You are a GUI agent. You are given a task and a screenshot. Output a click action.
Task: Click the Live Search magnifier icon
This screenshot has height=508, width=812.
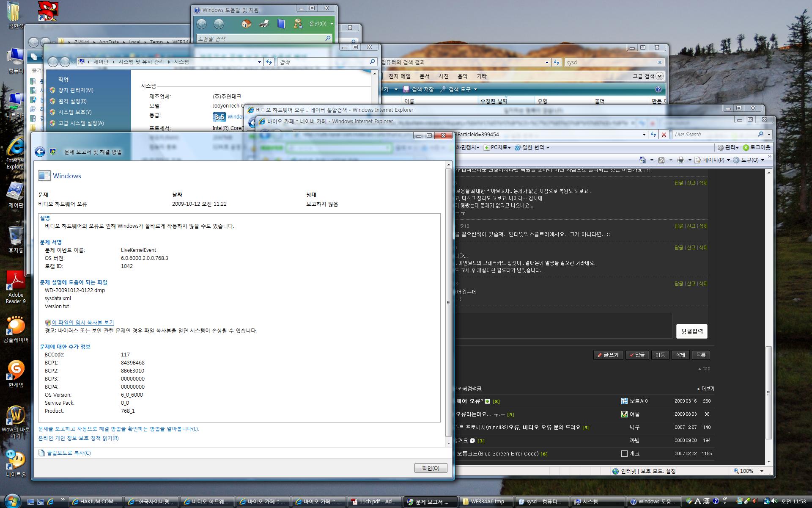click(760, 134)
